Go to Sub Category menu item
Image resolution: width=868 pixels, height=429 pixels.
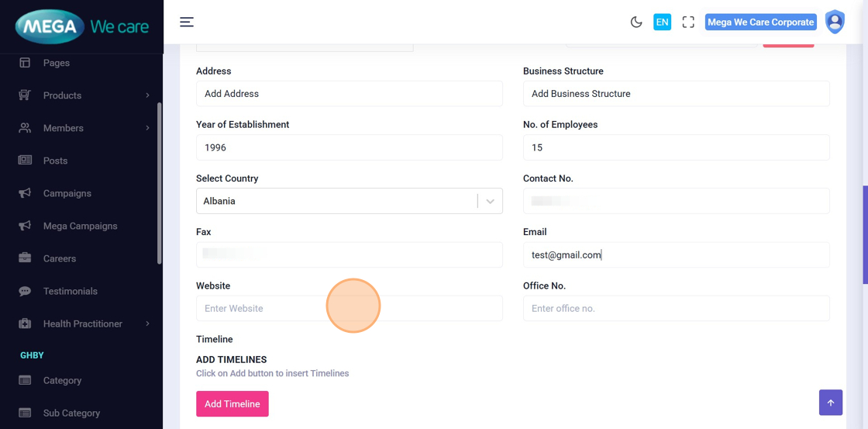[x=71, y=413]
